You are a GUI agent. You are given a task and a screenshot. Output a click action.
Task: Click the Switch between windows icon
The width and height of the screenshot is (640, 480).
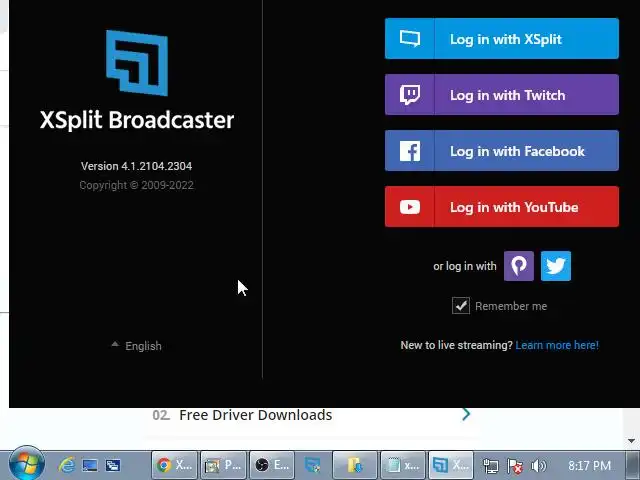click(x=113, y=465)
